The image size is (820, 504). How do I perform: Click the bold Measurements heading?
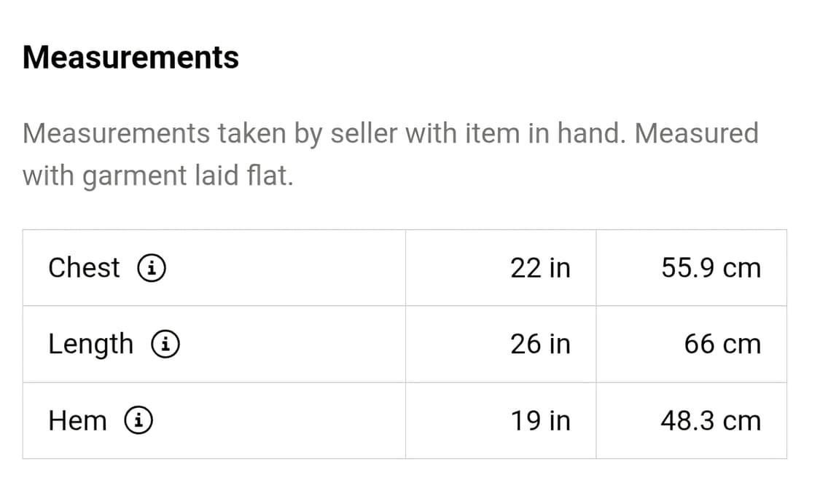click(x=130, y=58)
